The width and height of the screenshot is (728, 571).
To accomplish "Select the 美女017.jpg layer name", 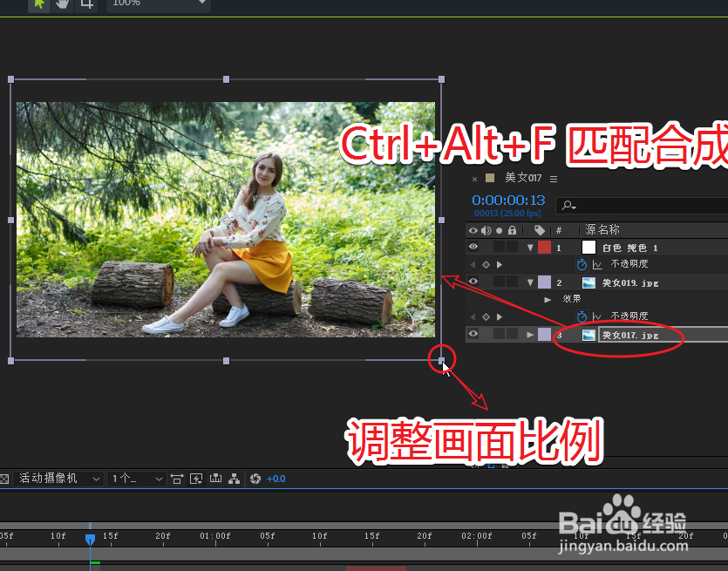I will click(630, 335).
